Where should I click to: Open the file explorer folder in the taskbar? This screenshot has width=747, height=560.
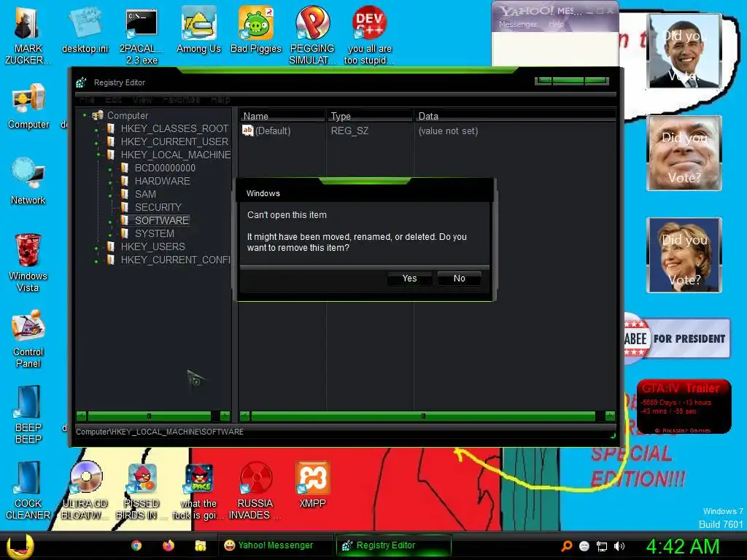point(201,545)
